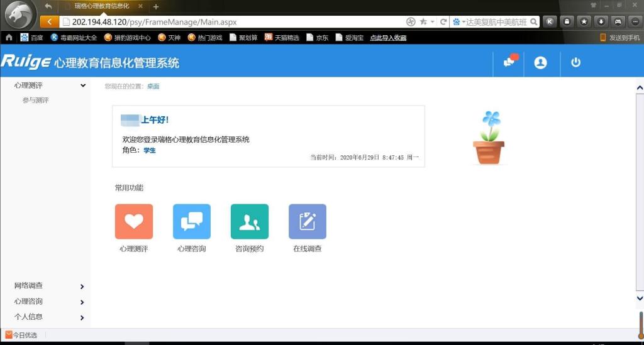
Task: Open the 心理咨询 chat bubble icon
Action: [191, 221]
